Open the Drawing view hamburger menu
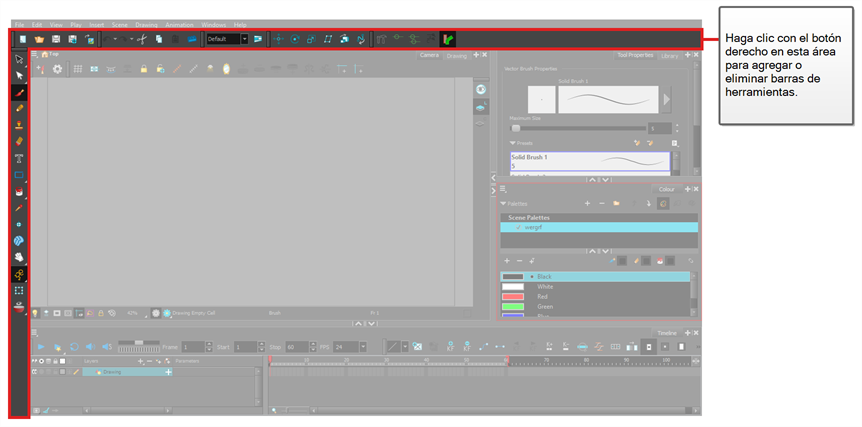 click(x=34, y=54)
